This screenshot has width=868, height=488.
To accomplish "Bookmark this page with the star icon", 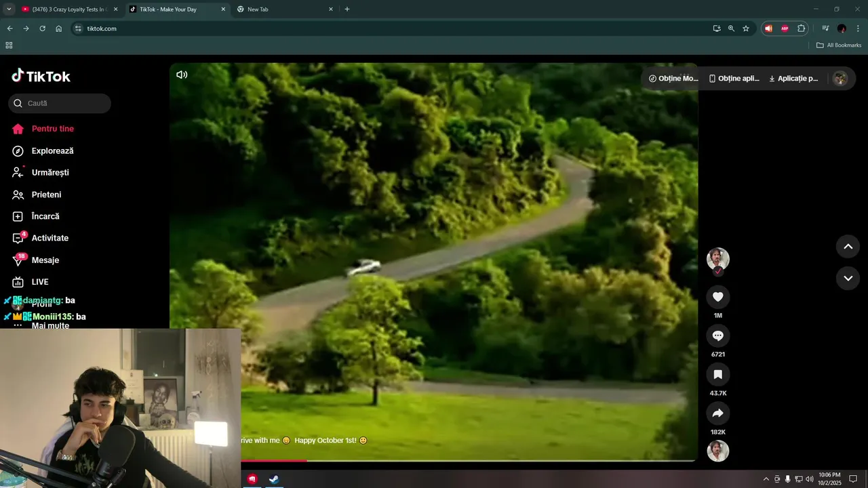I will (746, 28).
